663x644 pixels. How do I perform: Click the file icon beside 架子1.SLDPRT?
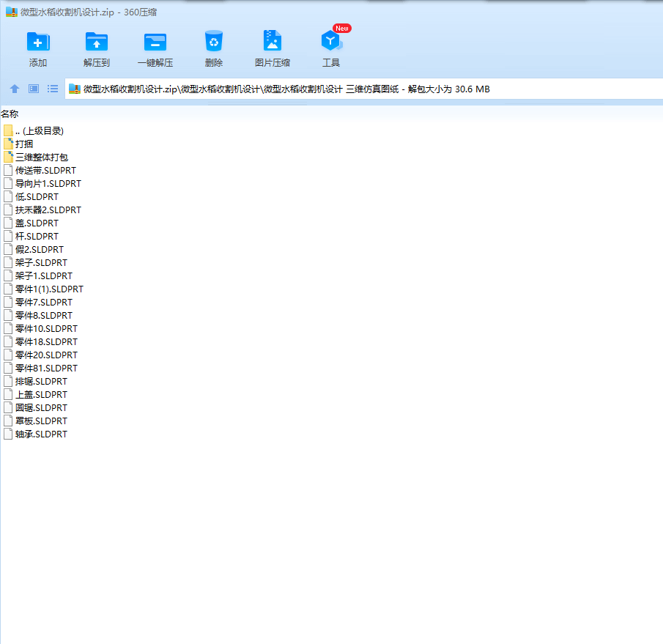click(8, 276)
